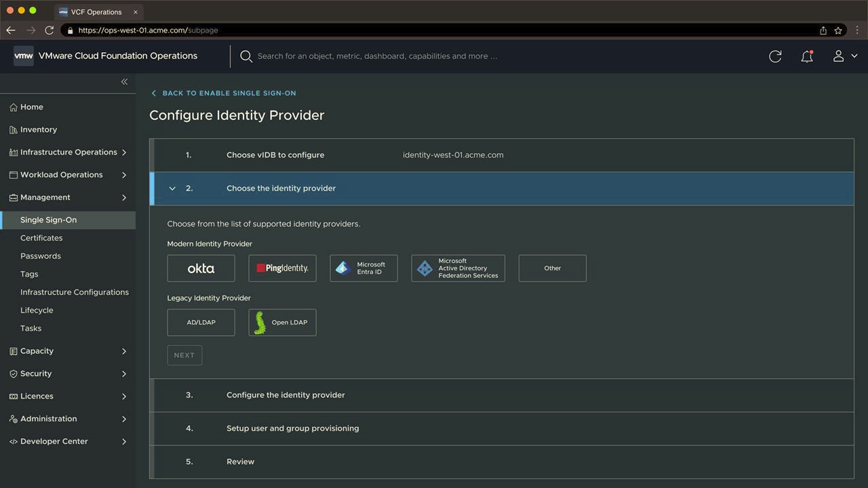Expand the user account menu chevron
Screen dimensions: 868x488
pyautogui.click(x=854, y=56)
